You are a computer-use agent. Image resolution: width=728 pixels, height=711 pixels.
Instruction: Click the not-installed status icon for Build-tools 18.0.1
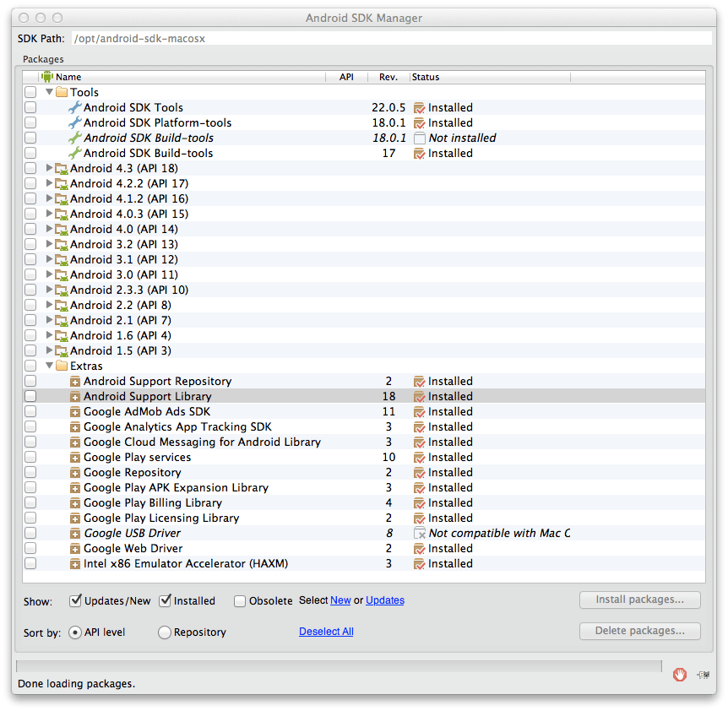tap(419, 138)
